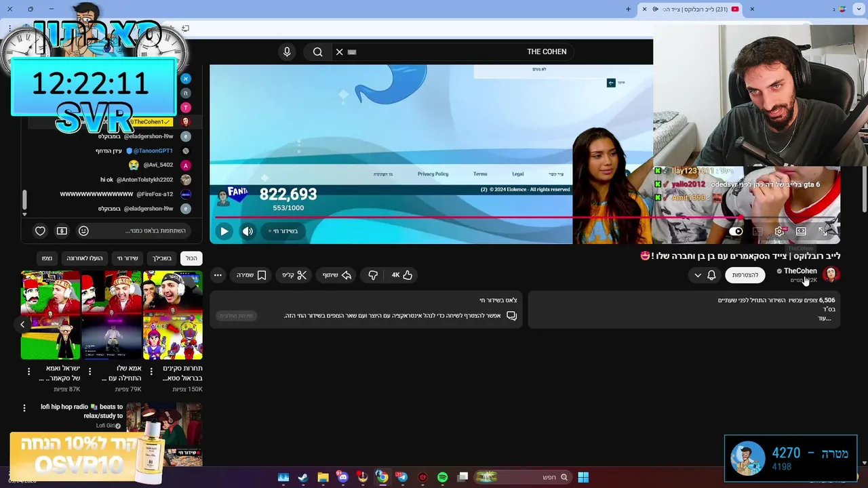Expand the description with the עוד link
868x488 pixels.
pyautogui.click(x=825, y=319)
